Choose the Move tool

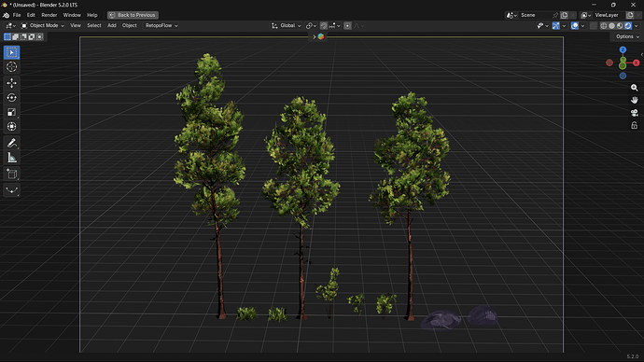pos(11,83)
